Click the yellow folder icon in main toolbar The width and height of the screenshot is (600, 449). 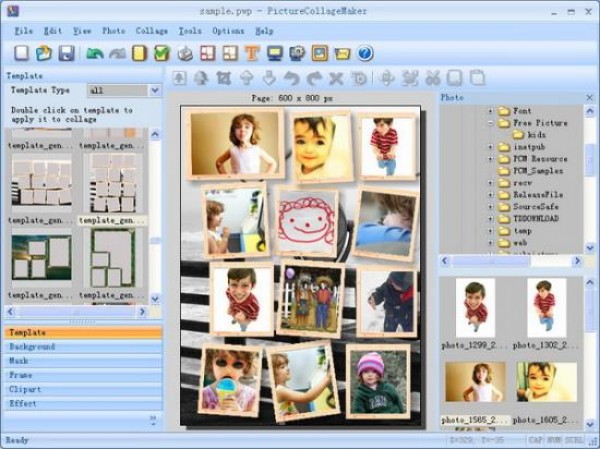click(342, 53)
